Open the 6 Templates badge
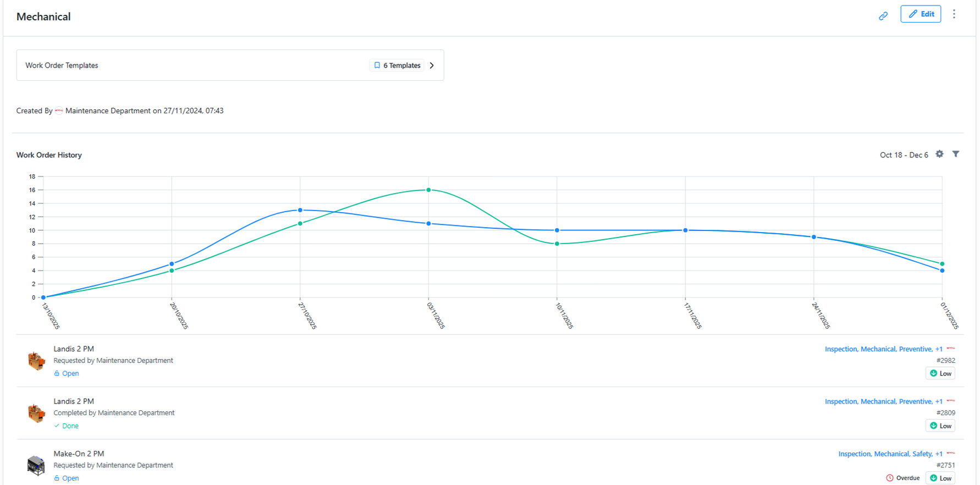 (397, 65)
